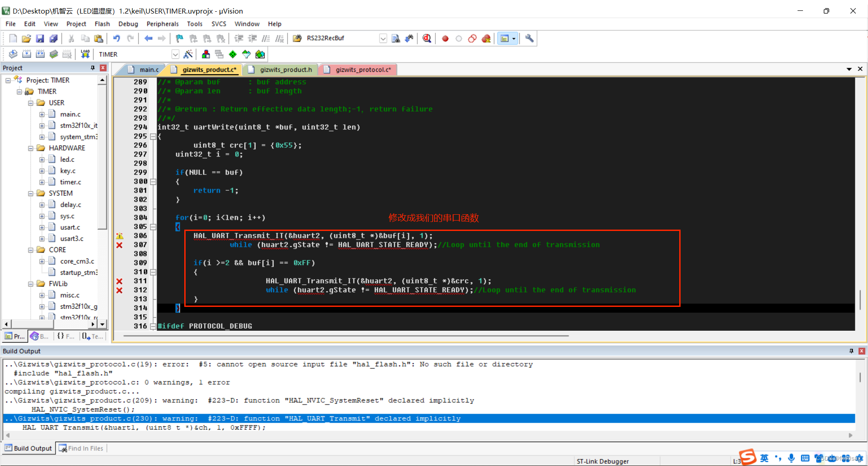The image size is (868, 466).
Task: Open Manage Run-Time Environment
Action: 233,54
